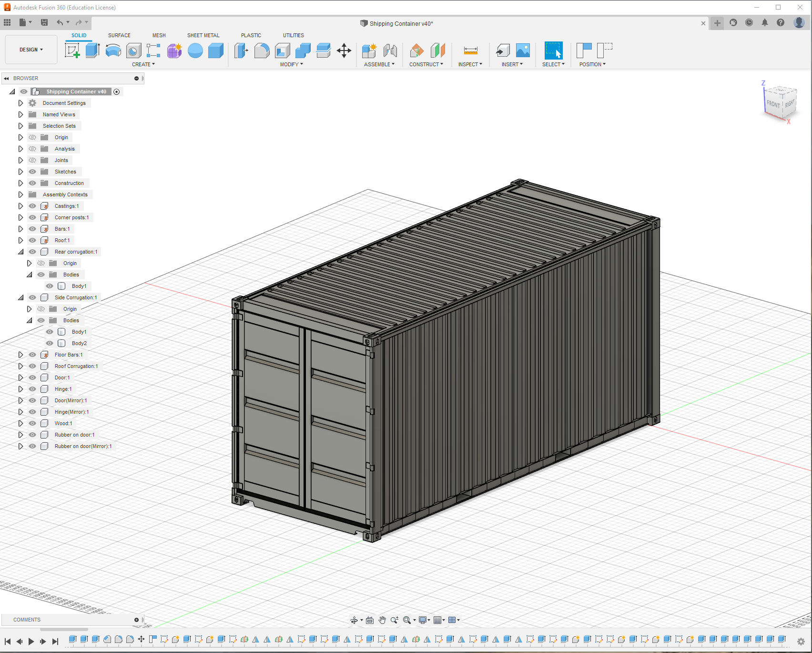Click the Save icon
This screenshot has height=653, width=812.
point(44,22)
